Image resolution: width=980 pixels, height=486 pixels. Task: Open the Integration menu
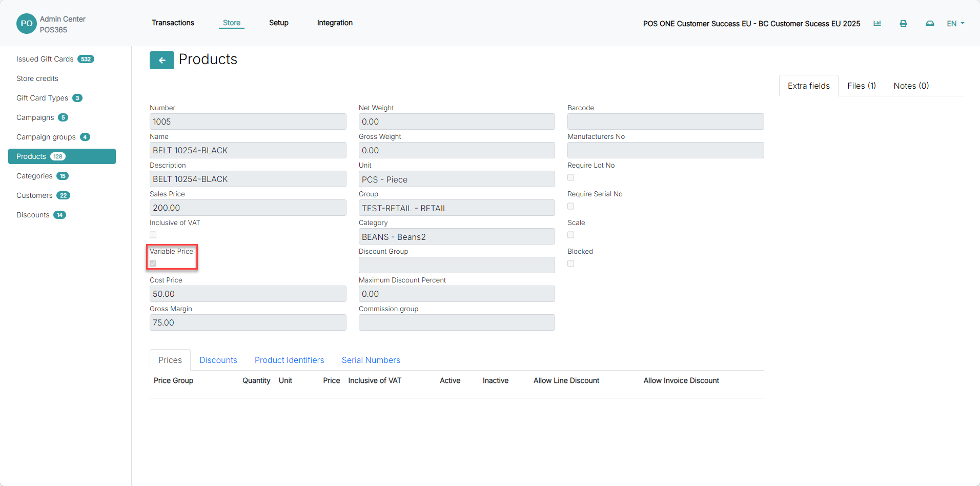tap(335, 23)
